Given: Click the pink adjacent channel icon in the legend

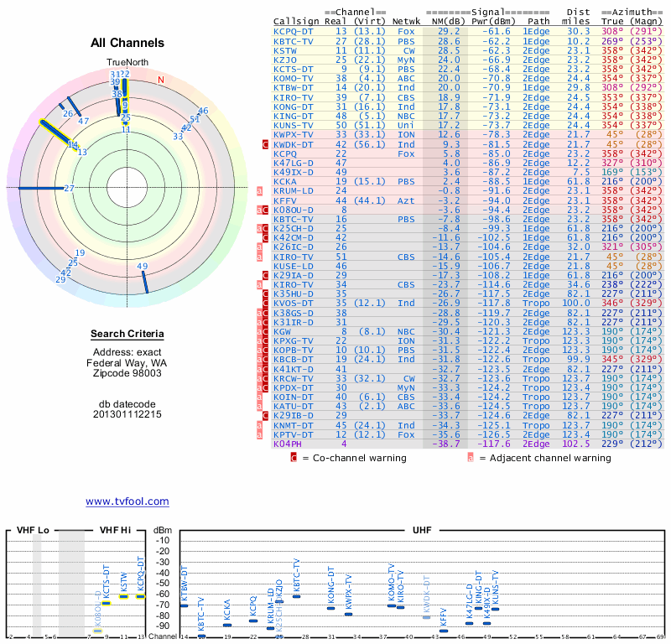Looking at the screenshot, I should [471, 458].
